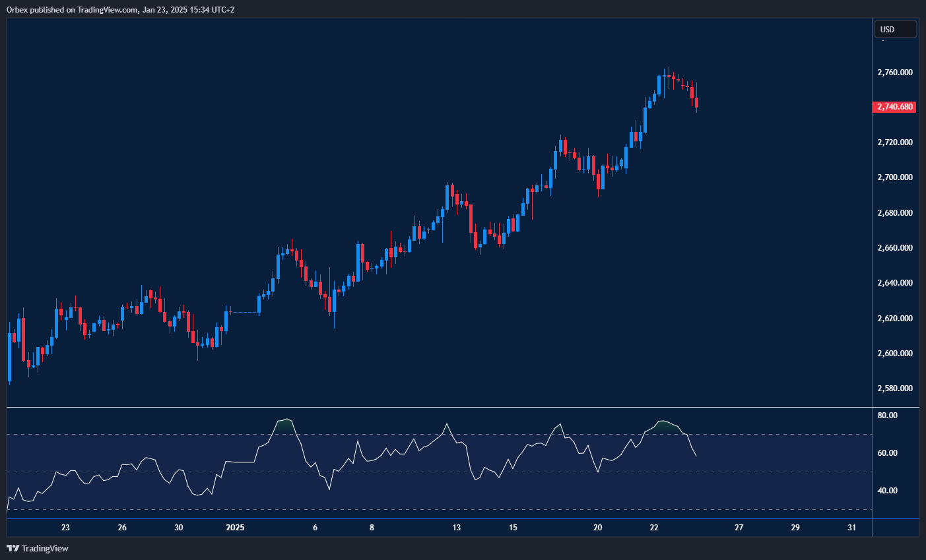Select the 2025 marker on time axis
Viewport: 926px width, 560px height.
pos(236,528)
